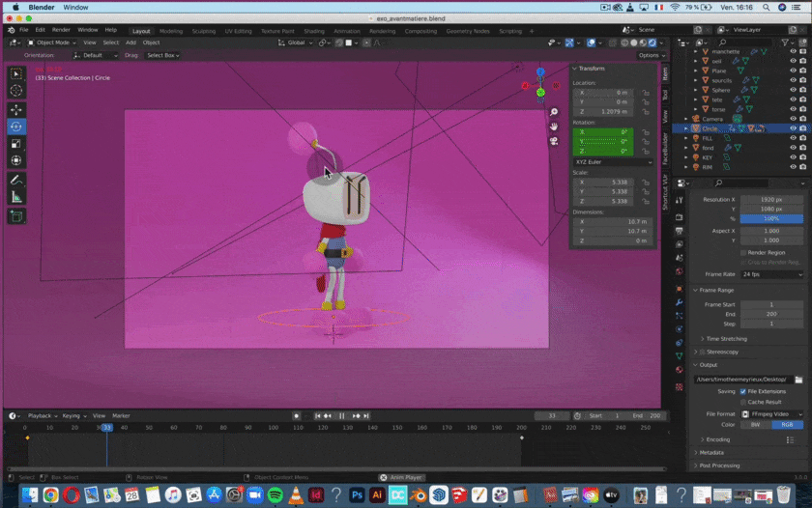The width and height of the screenshot is (812, 508).
Task: Enable the Cache Result checkbox
Action: [743, 402]
